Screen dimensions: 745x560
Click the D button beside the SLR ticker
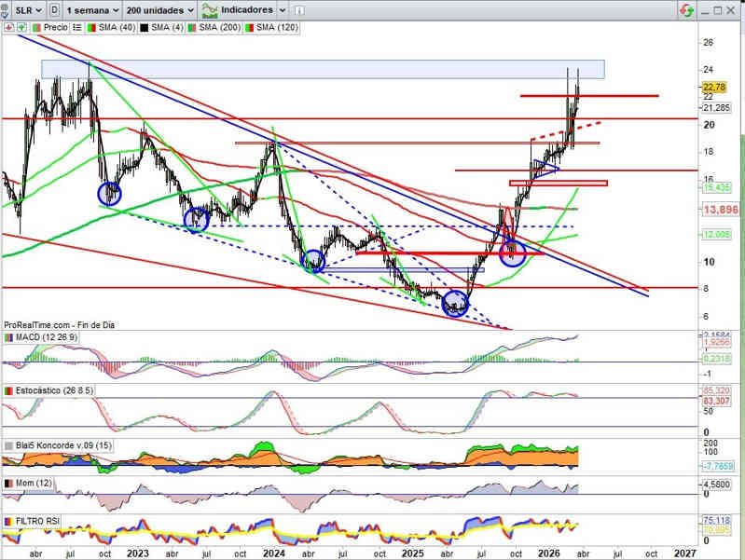[55, 9]
